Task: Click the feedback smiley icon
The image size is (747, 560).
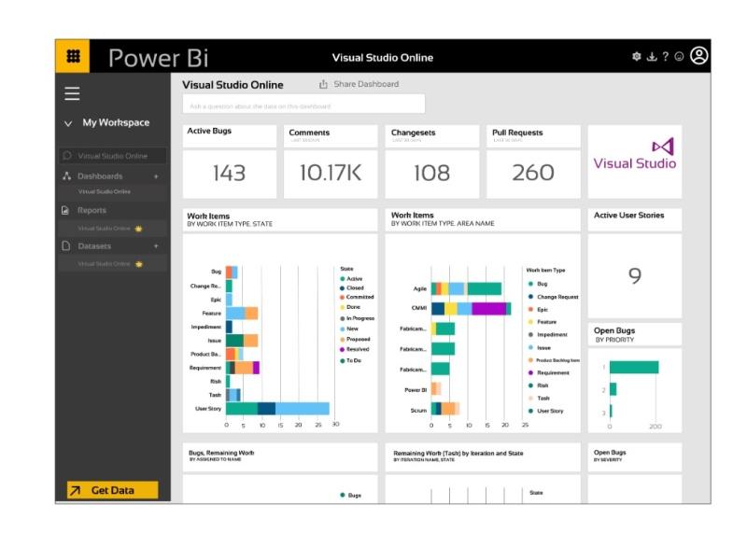Action: tap(680, 56)
